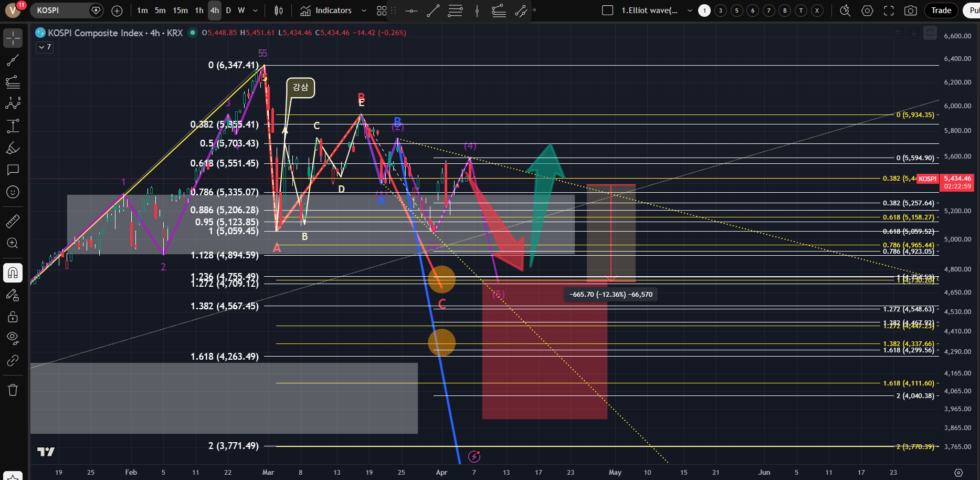Toggle lock all drawing tools
The height and width of the screenshot is (480, 980).
pos(13,317)
